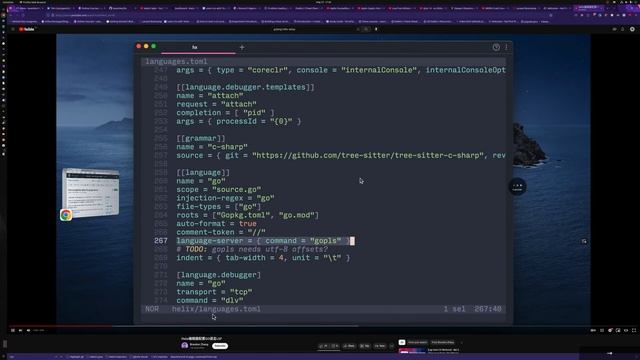
Task: Open the Brandon Zhang channel avatar
Action: 184,346
